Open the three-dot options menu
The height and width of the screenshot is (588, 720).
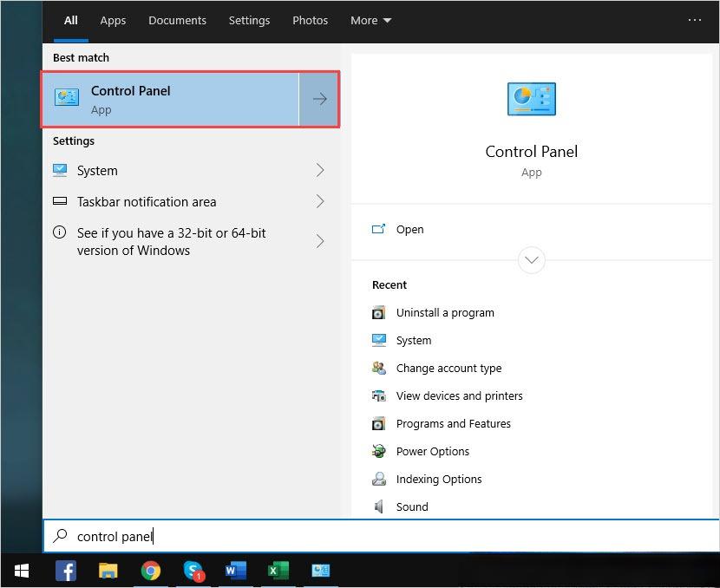(694, 20)
